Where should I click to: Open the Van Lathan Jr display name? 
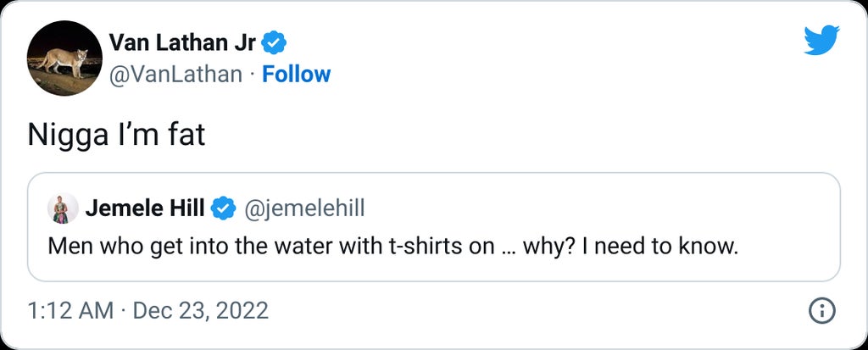coord(182,41)
